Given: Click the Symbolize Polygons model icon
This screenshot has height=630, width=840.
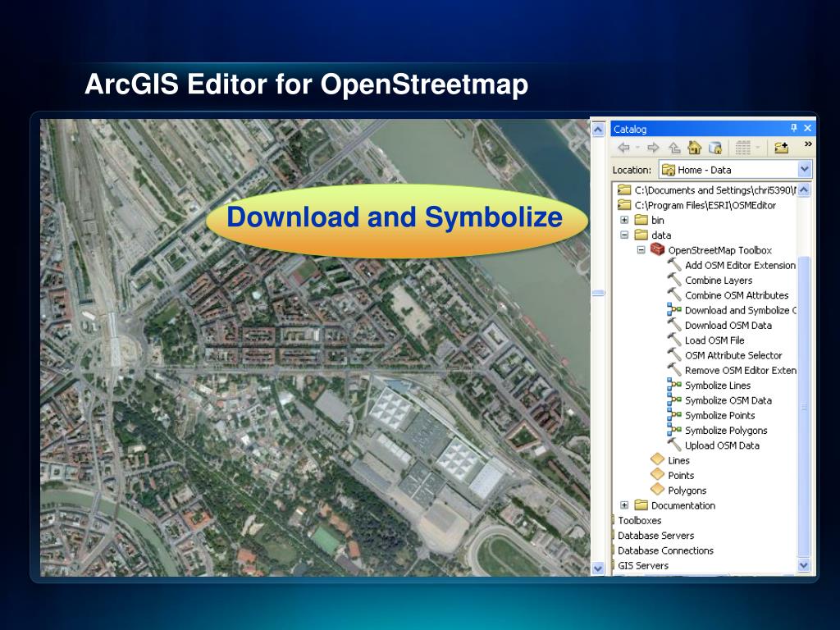Looking at the screenshot, I should click(674, 430).
